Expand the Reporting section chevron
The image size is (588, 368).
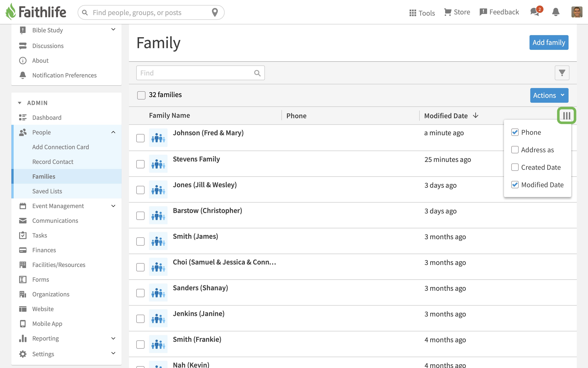[113, 338]
